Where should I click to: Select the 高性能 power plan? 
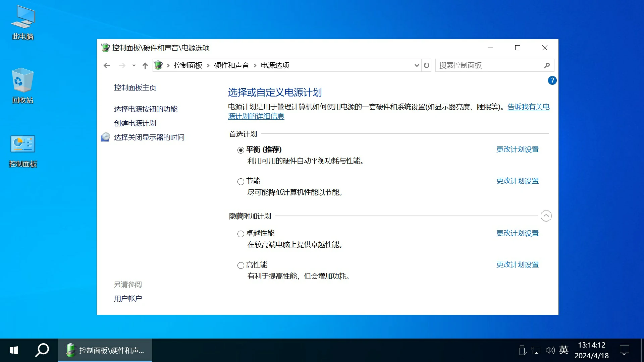(240, 265)
